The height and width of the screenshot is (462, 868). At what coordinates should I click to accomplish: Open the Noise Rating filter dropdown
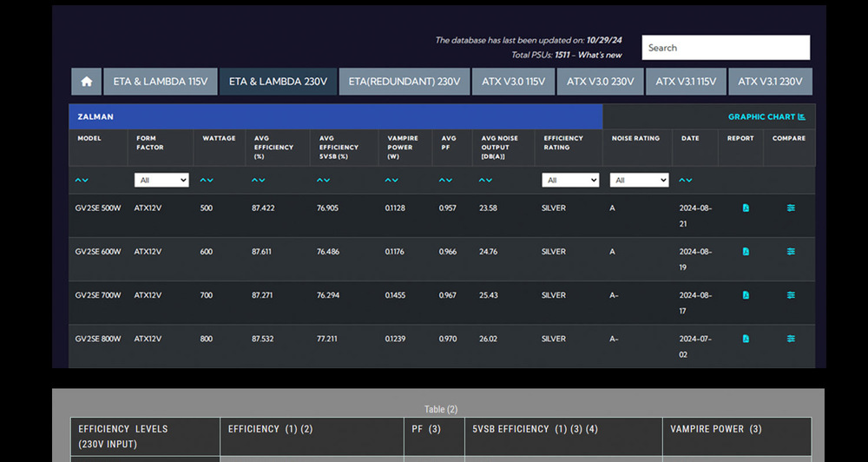(x=640, y=180)
